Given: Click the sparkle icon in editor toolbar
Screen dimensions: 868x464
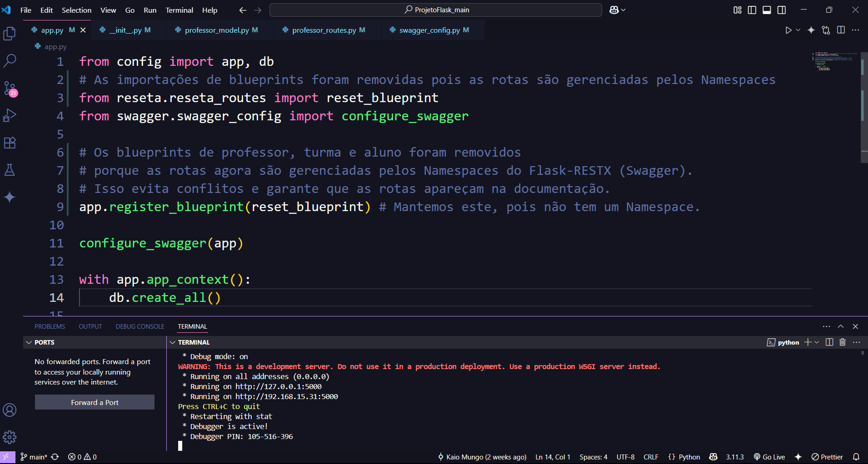Looking at the screenshot, I should [x=811, y=30].
